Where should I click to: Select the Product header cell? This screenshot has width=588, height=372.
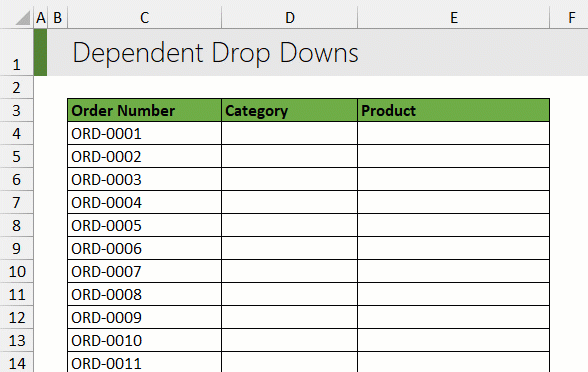click(x=454, y=110)
